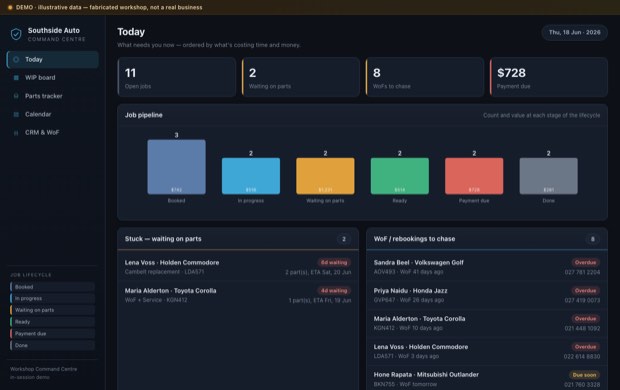The width and height of the screenshot is (620, 390).
Task: Click the red Payment due pipeline bar
Action: tap(474, 176)
